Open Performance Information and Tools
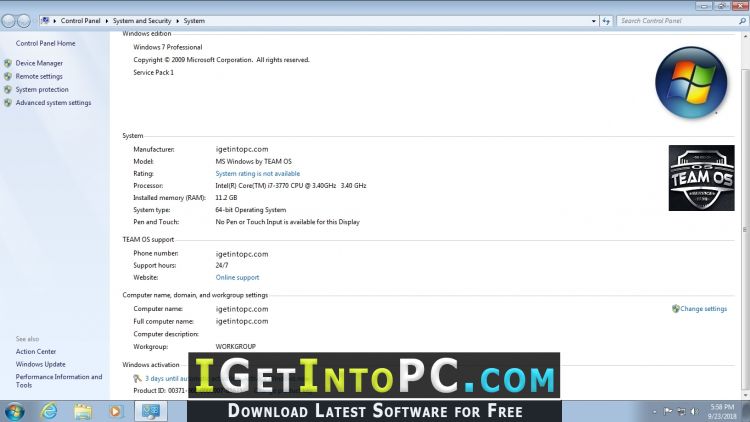The width and height of the screenshot is (750, 422). pos(59,381)
